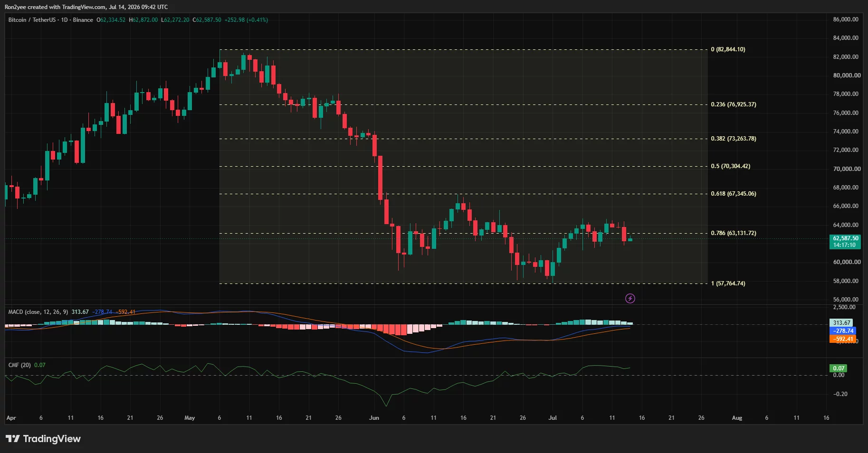Click the open value O62,334.52 in header

[111, 20]
